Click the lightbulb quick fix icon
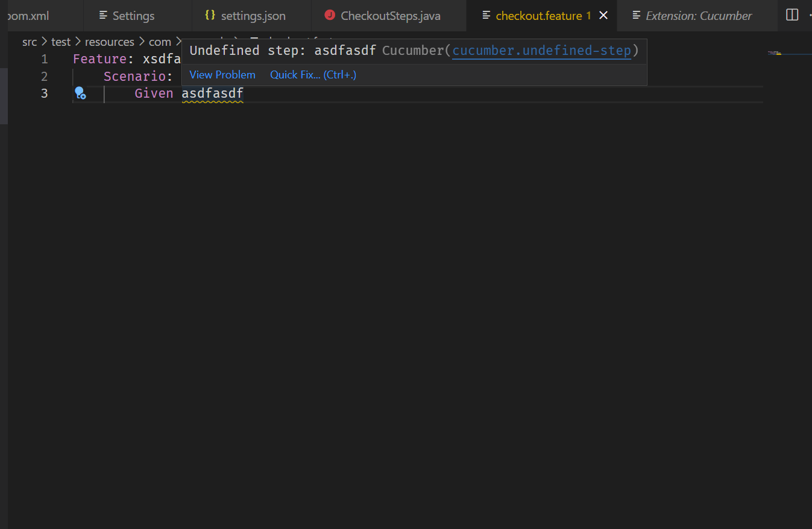The image size is (812, 529). coord(80,93)
